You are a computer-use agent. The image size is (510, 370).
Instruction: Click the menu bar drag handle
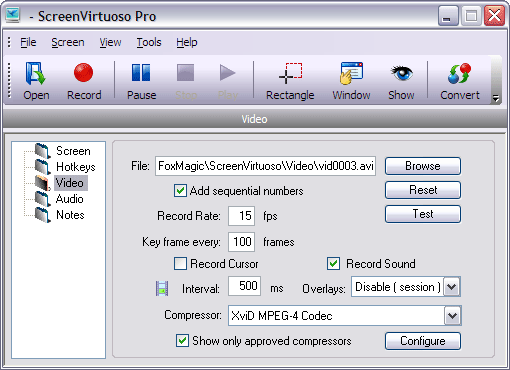[x=9, y=42]
